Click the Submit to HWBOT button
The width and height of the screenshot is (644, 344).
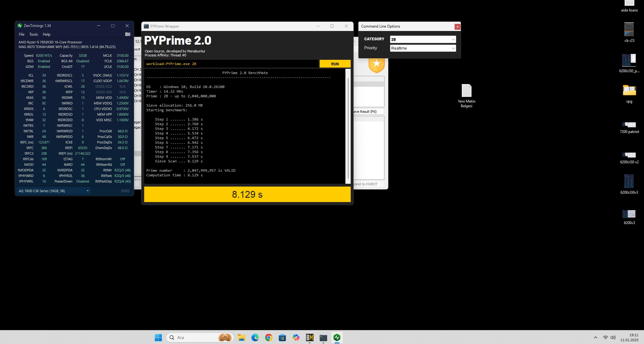coord(369,184)
